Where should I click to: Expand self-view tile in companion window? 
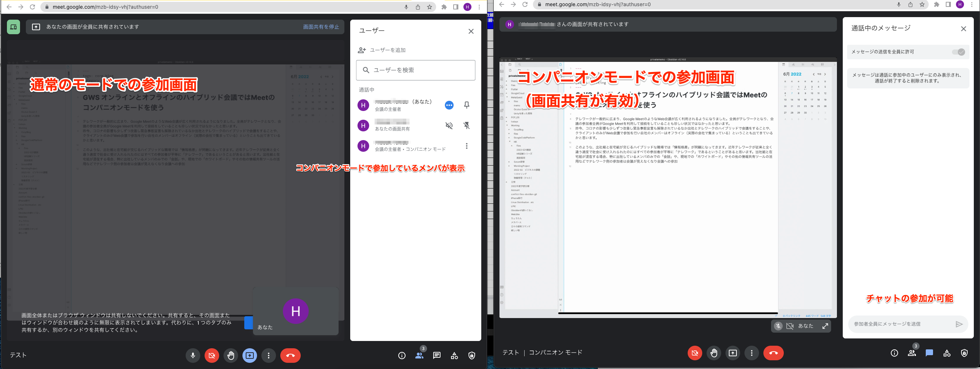(x=825, y=326)
